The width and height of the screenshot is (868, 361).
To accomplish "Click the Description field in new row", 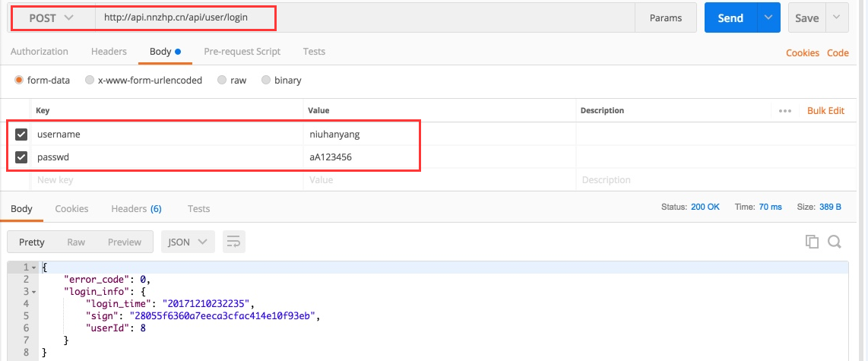I will [x=714, y=180].
